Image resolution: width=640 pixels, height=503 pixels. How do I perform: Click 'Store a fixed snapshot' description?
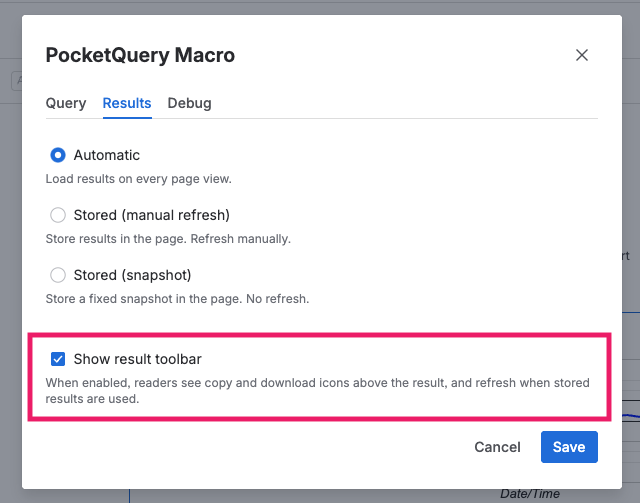(178, 299)
